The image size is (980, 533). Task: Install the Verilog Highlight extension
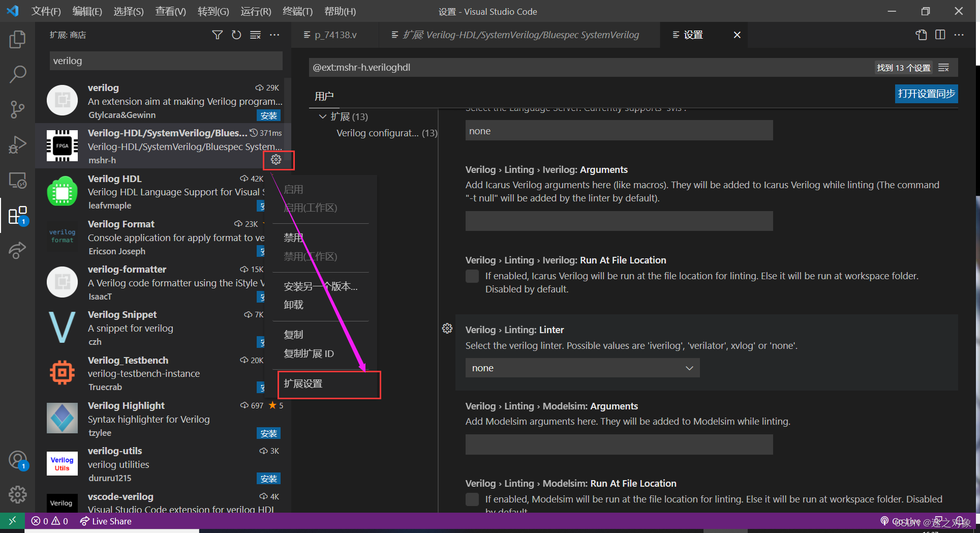(x=268, y=433)
